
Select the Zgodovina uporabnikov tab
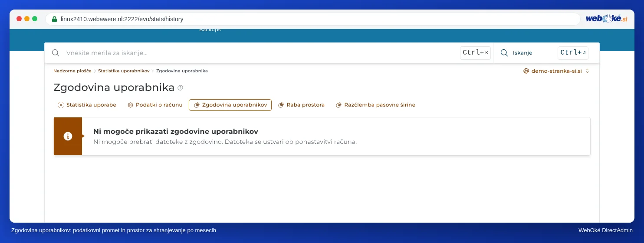point(230,105)
